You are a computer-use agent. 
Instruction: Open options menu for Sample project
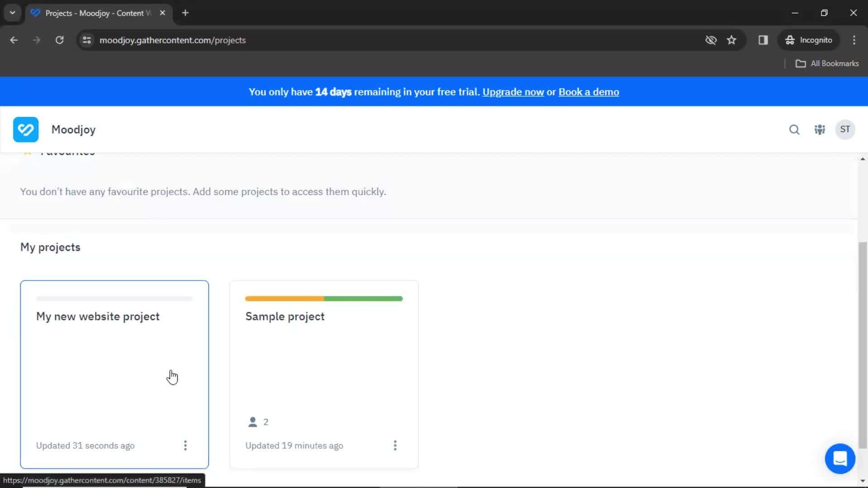(x=395, y=446)
